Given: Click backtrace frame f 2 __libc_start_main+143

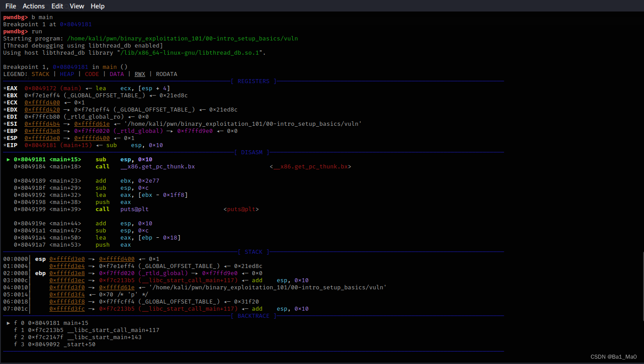Looking at the screenshot, I should pos(78,337).
